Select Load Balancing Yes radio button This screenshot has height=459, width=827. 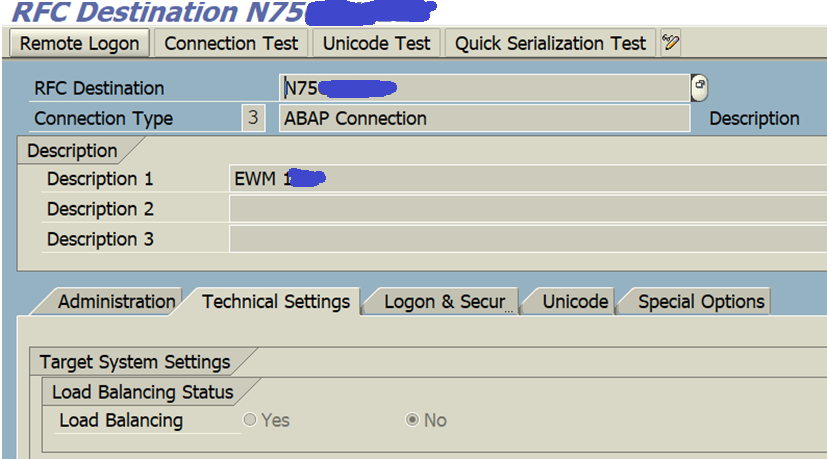click(x=249, y=420)
